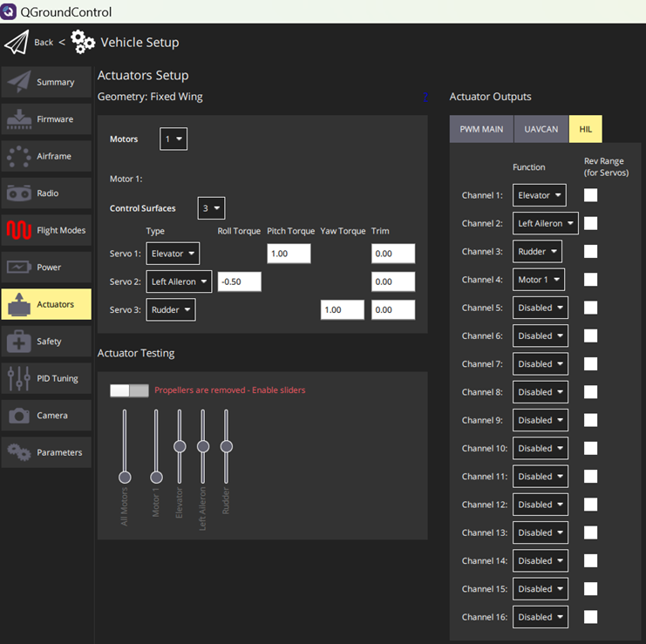Viewport: 646px width, 644px height.
Task: Switch to the PWM MAIN tab
Action: click(481, 129)
